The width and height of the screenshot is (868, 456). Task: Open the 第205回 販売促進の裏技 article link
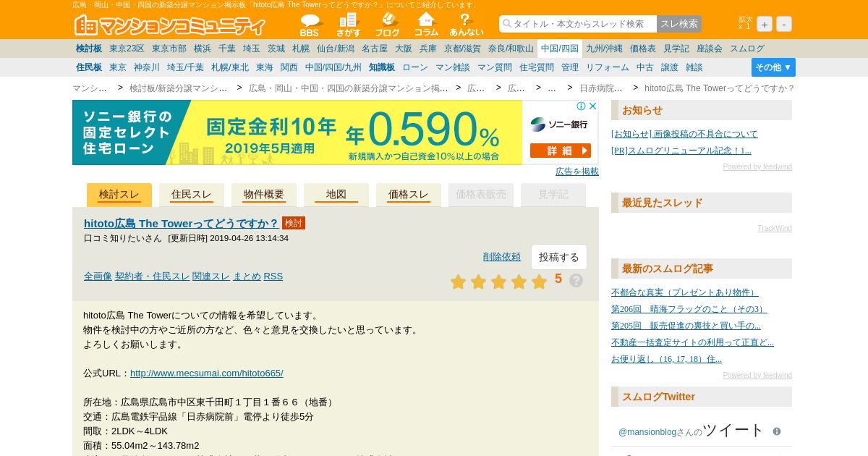pos(686,326)
